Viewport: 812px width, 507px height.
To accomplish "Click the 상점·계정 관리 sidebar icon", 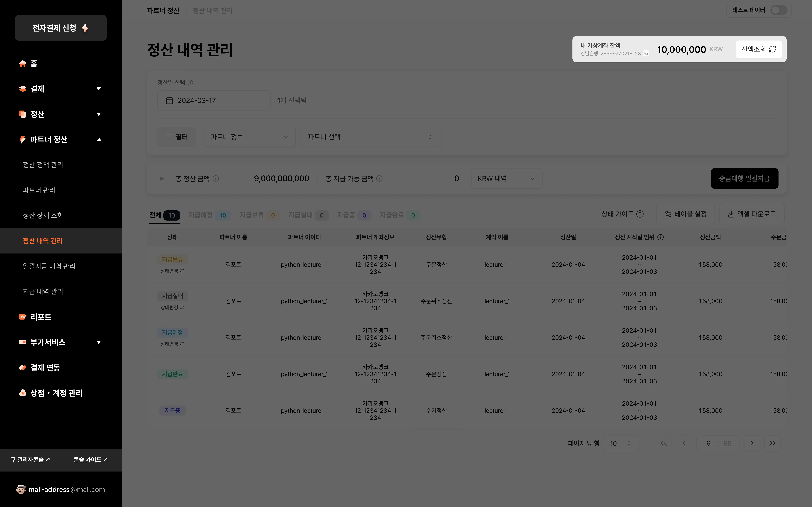I will (x=22, y=393).
